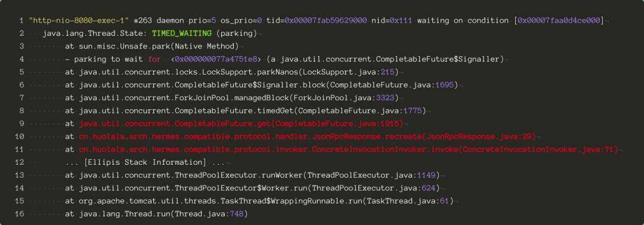This screenshot has width=644, height=225.
Task: Click sun.misc.Unsafe.park(Native Method) line
Action: pyautogui.click(x=152, y=46)
